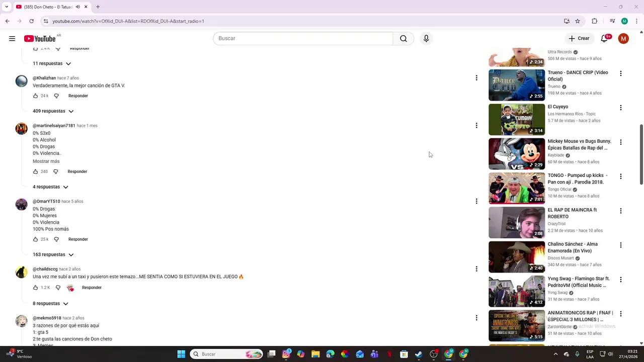Show hidden system tray icons
This screenshot has height=362, width=644.
click(555, 354)
